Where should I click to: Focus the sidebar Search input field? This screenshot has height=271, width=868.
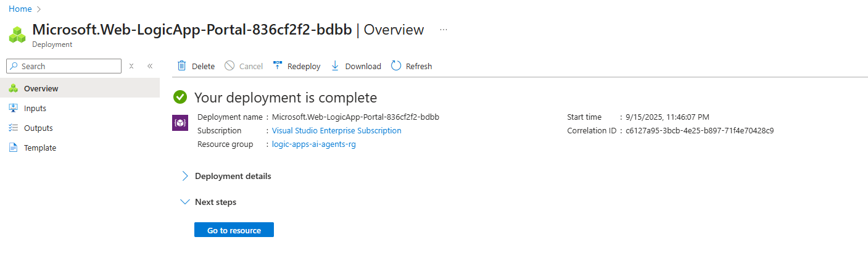[68, 66]
